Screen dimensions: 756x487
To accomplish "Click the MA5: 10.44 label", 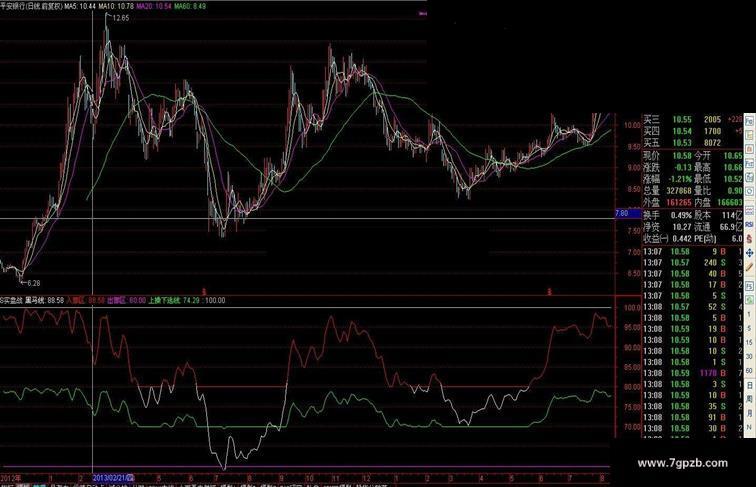I will (80, 6).
